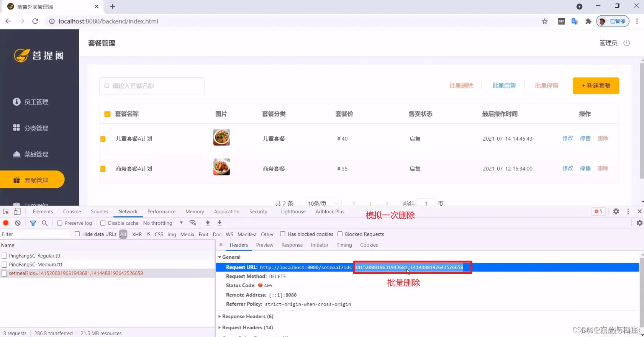Enable Disable cache checkbox
Screen dimensions: 644x337
(103, 223)
